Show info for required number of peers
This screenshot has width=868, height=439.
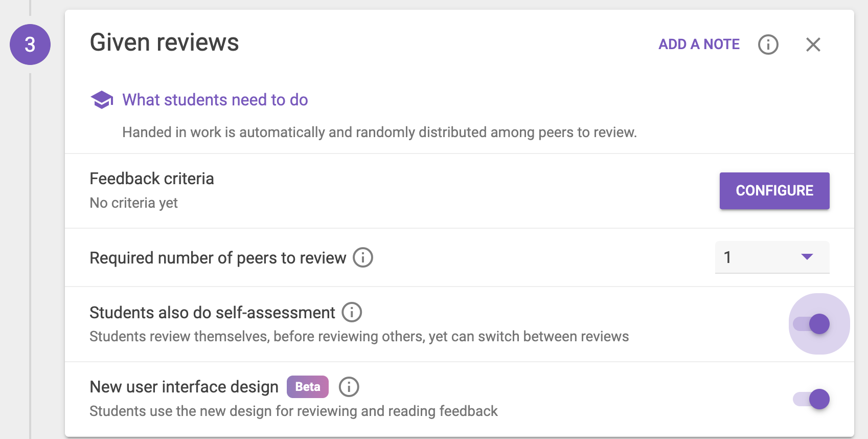363,257
